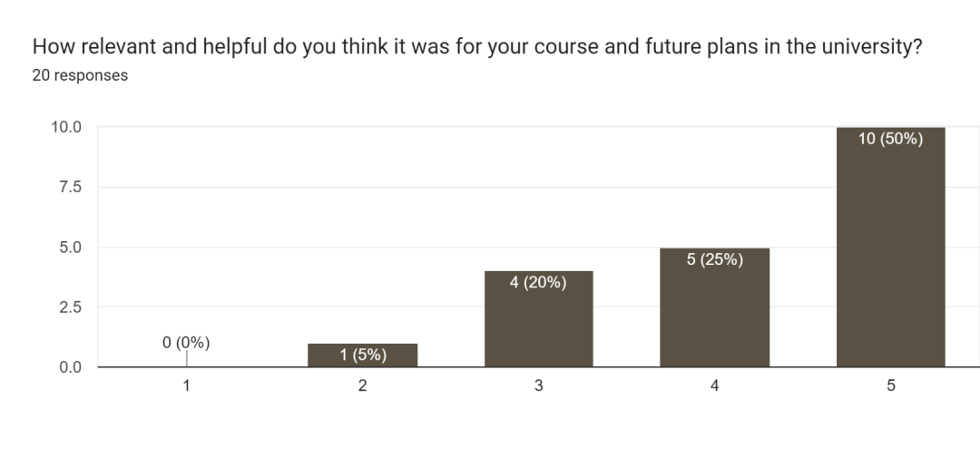Click x-axis label 2
This screenshot has width=980, height=467.
click(362, 386)
